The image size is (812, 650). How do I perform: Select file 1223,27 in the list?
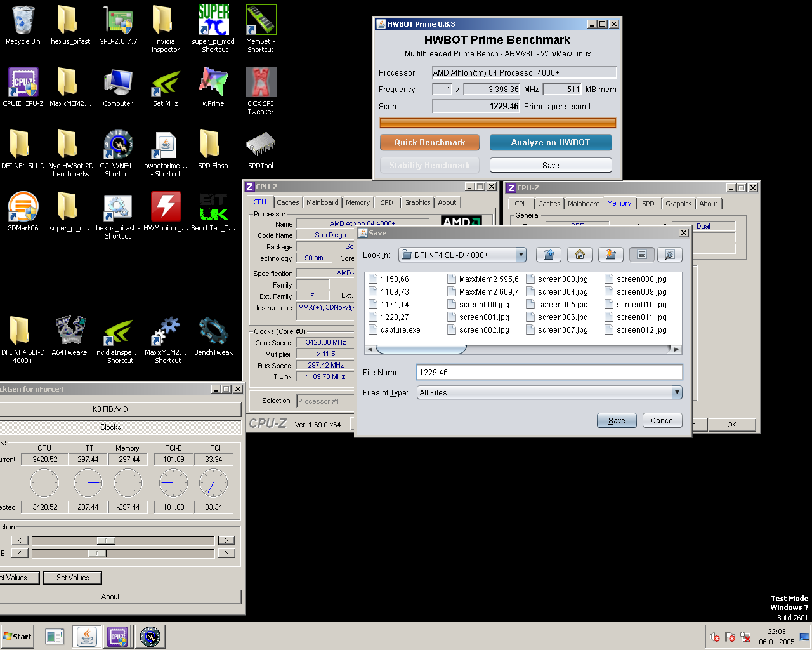389,317
